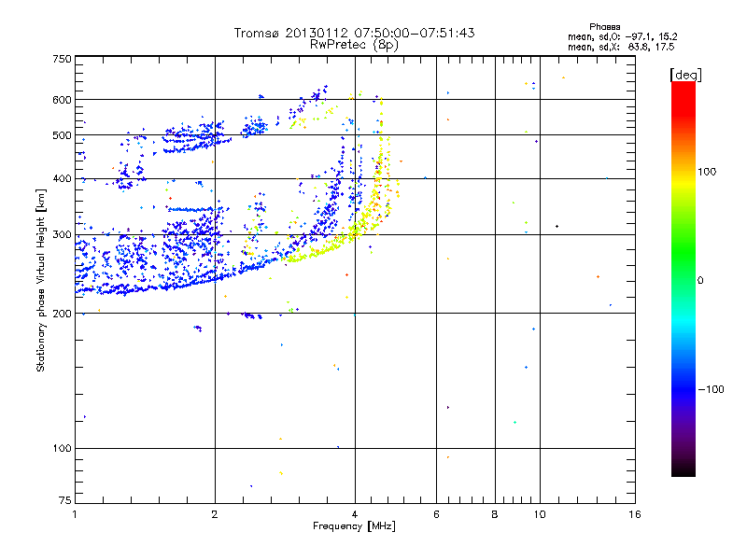Click the '200' y-axis tick label
747x560 pixels.
62,314
